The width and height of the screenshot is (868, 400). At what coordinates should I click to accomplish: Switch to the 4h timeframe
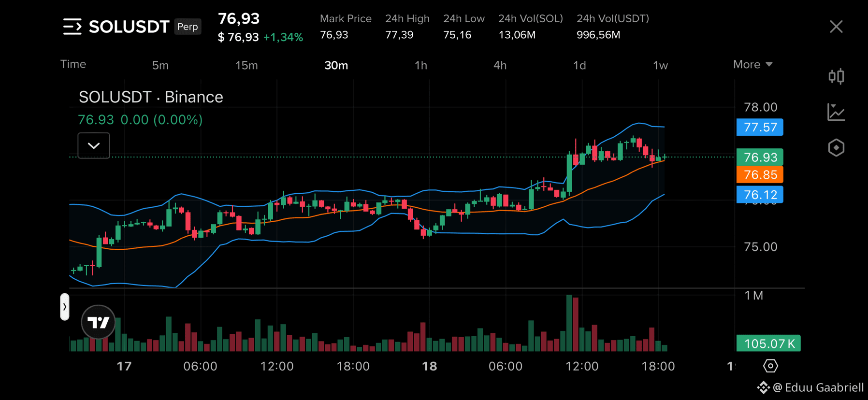[x=500, y=65]
